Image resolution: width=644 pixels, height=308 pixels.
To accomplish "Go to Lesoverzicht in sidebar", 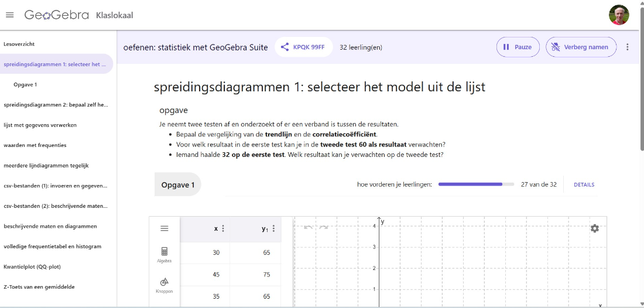I will 19,44.
